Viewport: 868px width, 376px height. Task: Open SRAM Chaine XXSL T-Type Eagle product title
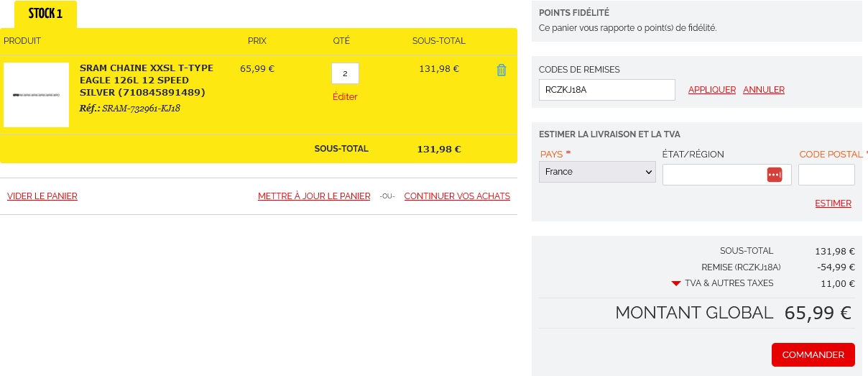tap(147, 80)
